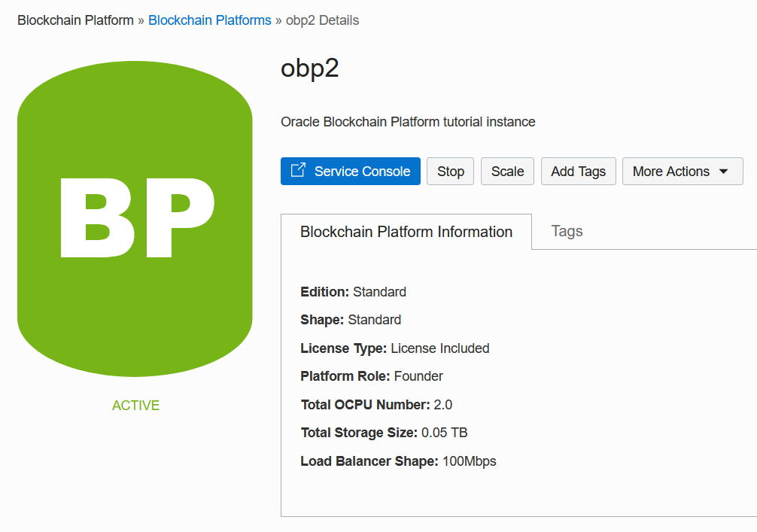Click the green BP platform icon

pyautogui.click(x=135, y=218)
